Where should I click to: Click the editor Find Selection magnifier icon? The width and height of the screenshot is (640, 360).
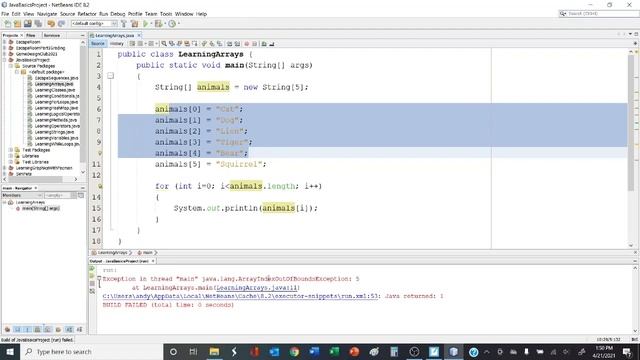[164, 44]
